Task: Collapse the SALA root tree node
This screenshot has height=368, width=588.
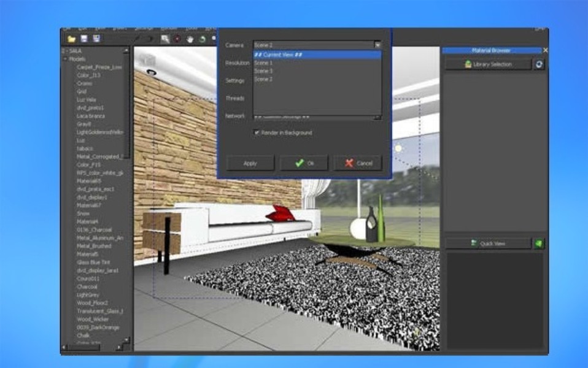Action: (63, 51)
